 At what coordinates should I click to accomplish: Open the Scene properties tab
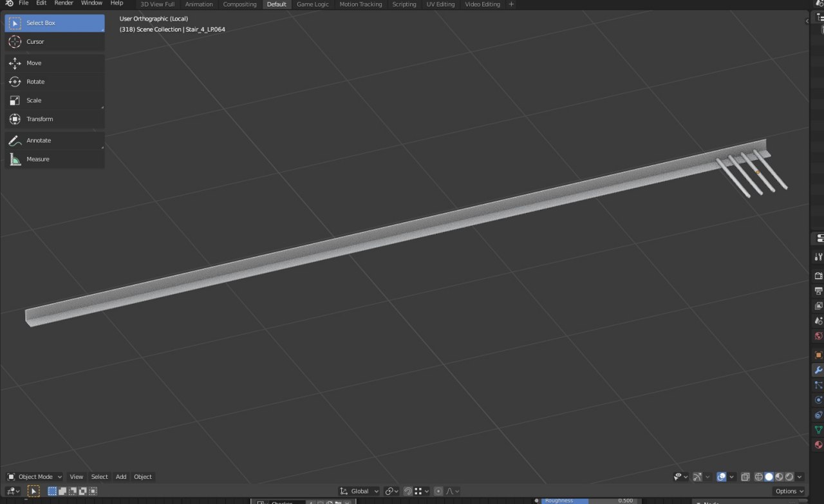(818, 321)
